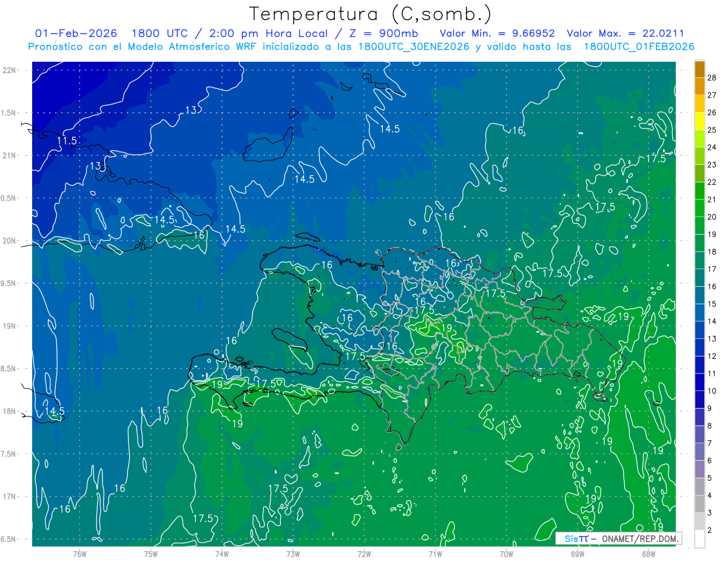This screenshot has height=562, width=728.
Task: Select "Valor Max. = 22.0211" text
Action: [x=625, y=33]
